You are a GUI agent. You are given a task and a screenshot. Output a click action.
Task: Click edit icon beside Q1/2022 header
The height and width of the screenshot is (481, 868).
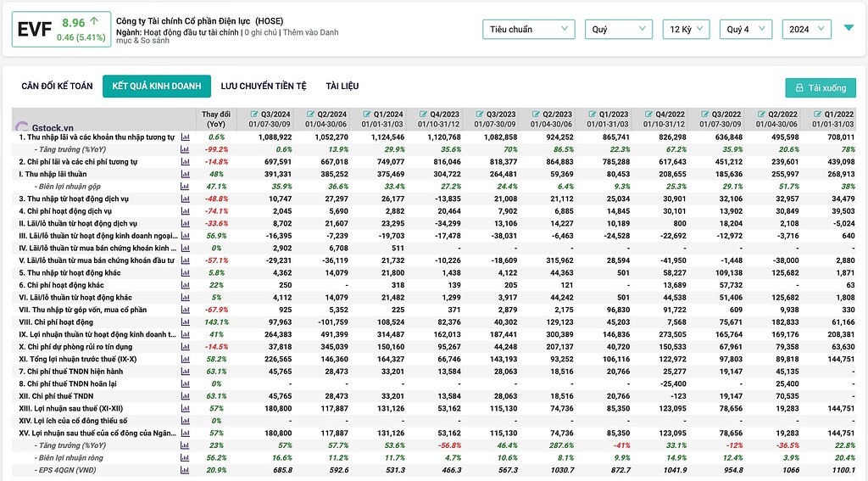(x=815, y=115)
